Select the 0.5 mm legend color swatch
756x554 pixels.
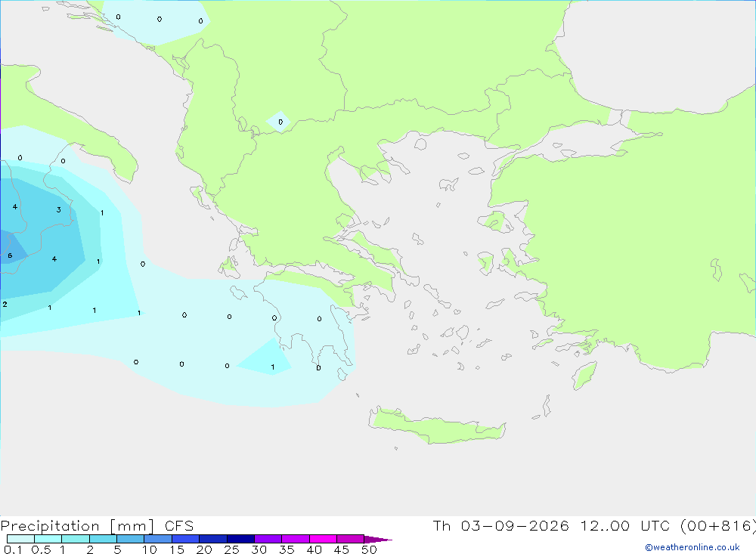[48, 539]
